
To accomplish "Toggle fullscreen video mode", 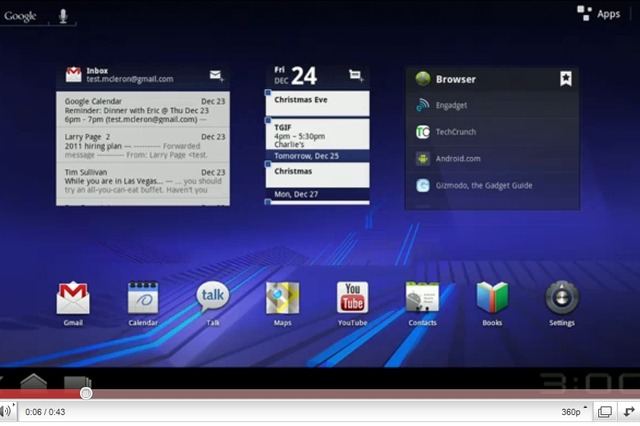I will coord(629,412).
